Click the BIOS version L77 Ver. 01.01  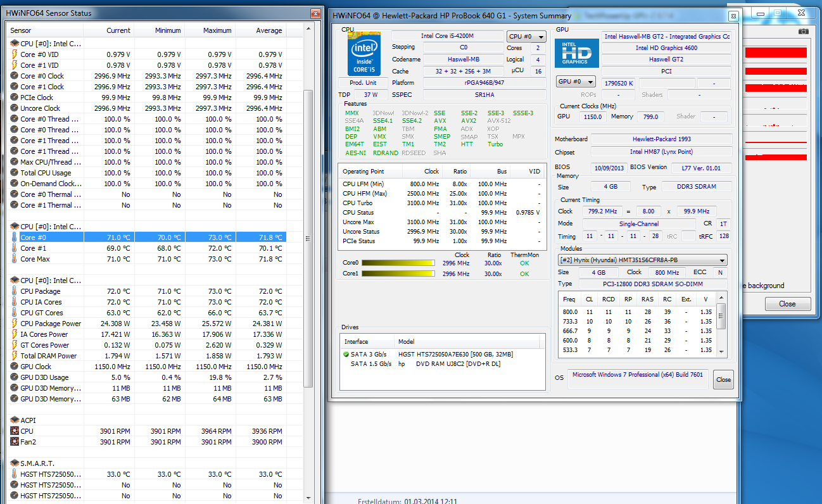click(x=702, y=168)
